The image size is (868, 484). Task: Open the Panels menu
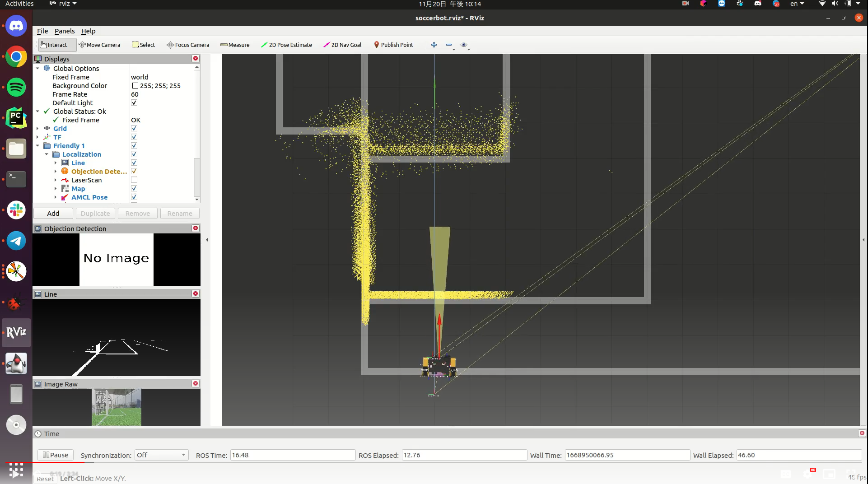(x=64, y=31)
